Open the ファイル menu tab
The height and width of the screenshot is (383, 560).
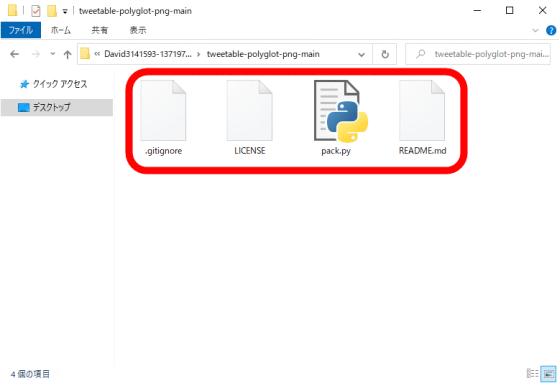(x=21, y=30)
